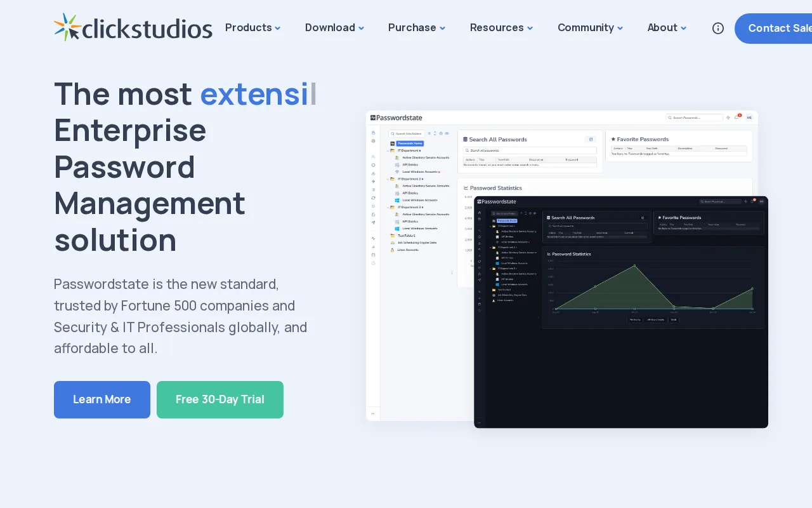The height and width of the screenshot is (508, 812).
Task: Open the Download dropdown menu
Action: click(x=334, y=28)
